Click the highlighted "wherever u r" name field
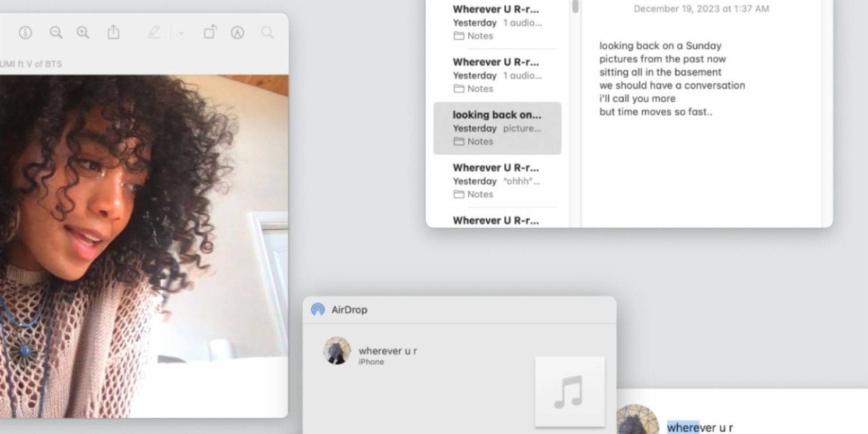The width and height of the screenshot is (868, 434). click(x=699, y=428)
